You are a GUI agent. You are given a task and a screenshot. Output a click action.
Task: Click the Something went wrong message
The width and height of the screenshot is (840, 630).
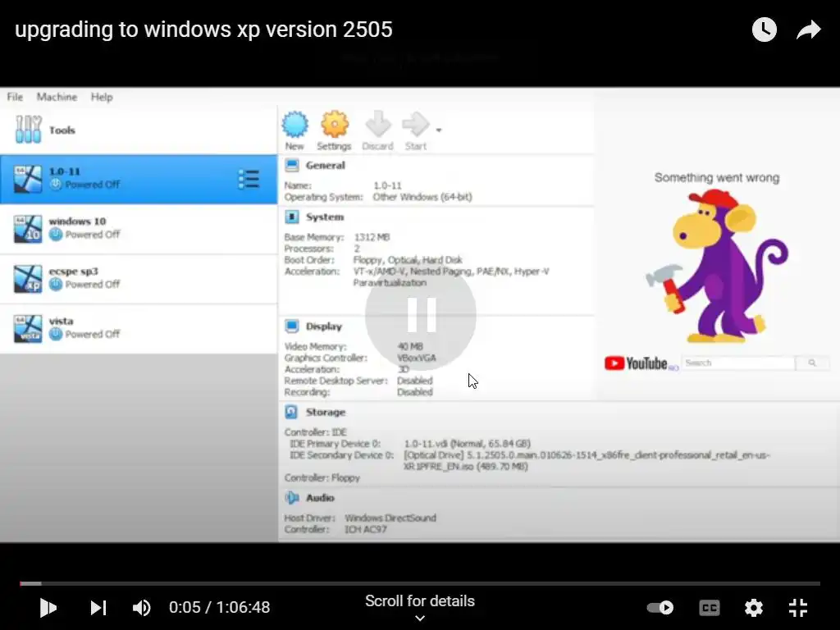[717, 178]
